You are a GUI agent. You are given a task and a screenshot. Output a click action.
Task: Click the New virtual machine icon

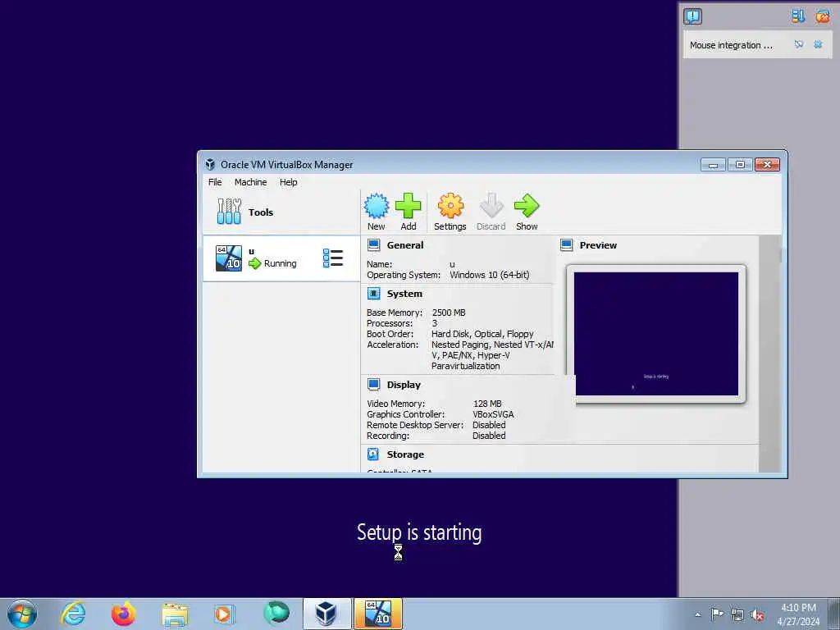pos(376,206)
